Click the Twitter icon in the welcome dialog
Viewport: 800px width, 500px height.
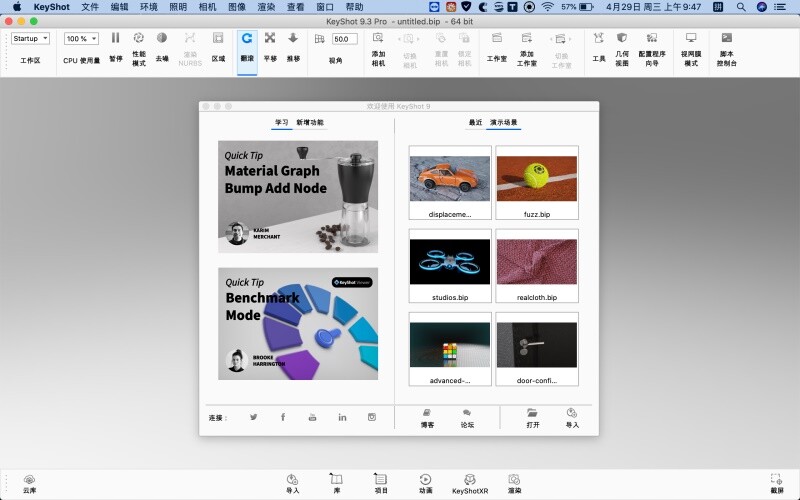254,417
